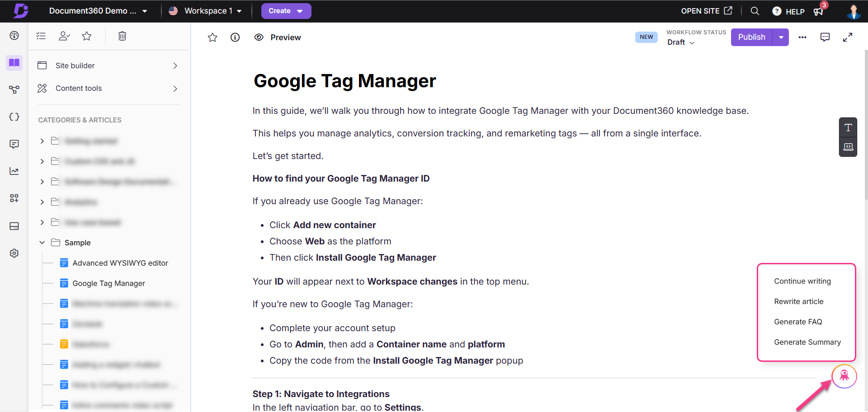
Task: Click the starred articles icon in category toolbar
Action: click(x=87, y=36)
